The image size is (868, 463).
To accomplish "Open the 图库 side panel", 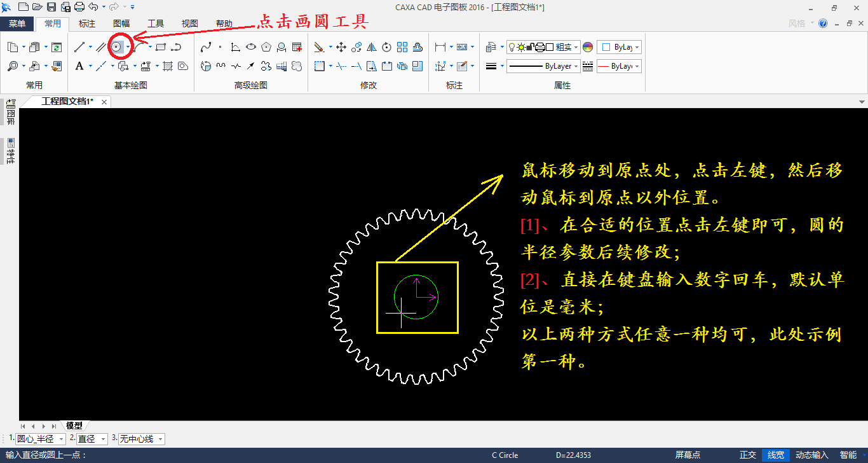I will click(x=10, y=113).
